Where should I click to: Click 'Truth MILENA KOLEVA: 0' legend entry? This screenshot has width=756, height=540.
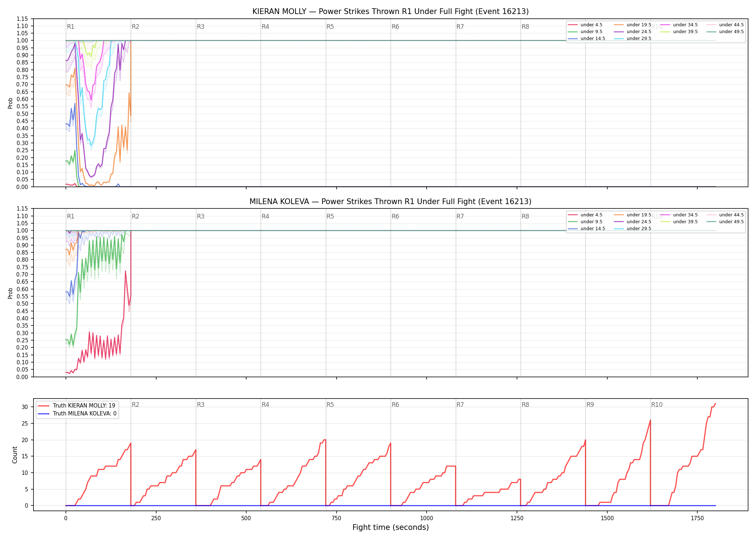coord(77,414)
